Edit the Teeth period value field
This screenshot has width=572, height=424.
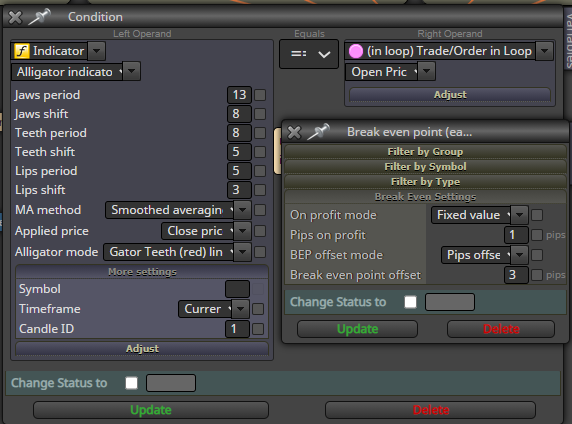(239, 133)
